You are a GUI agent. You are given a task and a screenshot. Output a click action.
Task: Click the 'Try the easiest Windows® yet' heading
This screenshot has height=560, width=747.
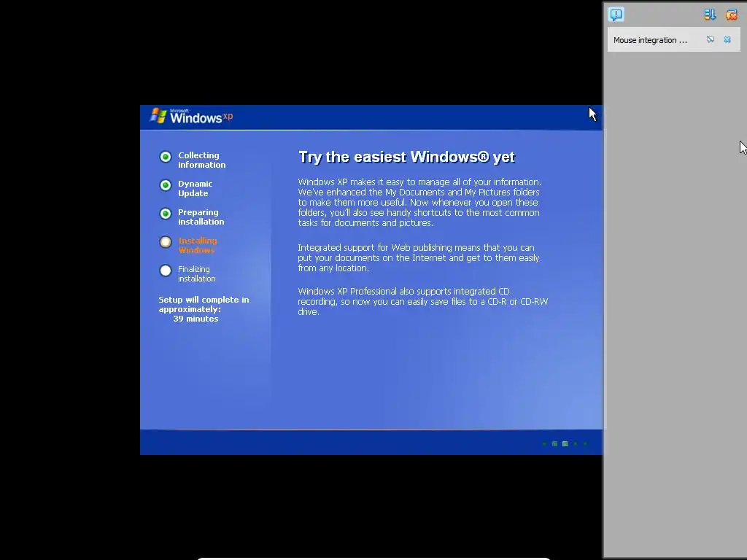coord(406,157)
